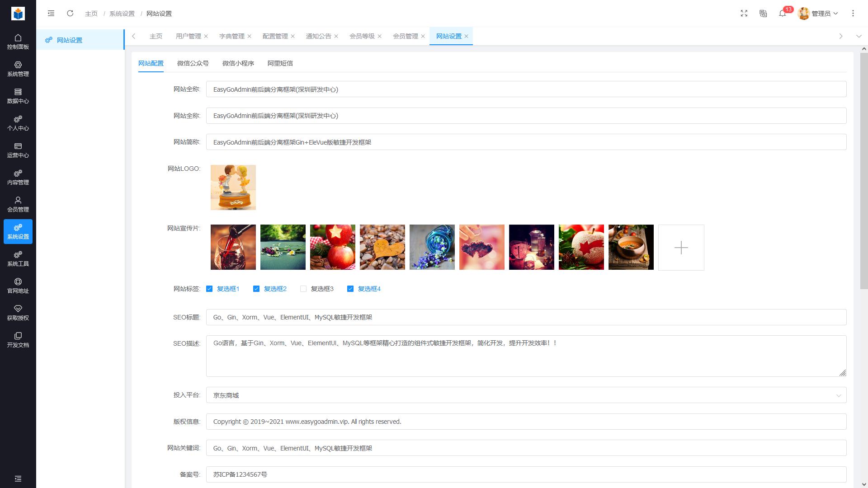This screenshot has height=488, width=868.
Task: Navigate to 系统工具 in the sidebar
Action: click(x=18, y=258)
